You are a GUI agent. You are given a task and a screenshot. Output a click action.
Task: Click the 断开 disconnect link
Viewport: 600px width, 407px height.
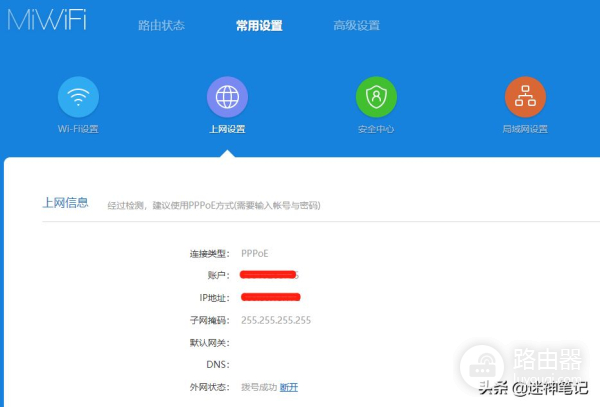coord(289,387)
